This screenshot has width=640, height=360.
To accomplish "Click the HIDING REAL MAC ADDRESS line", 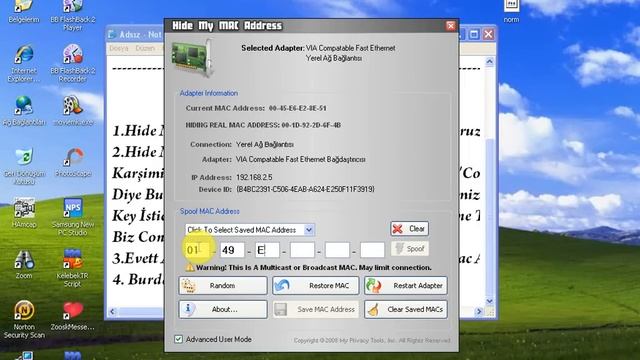I will pyautogui.click(x=263, y=125).
